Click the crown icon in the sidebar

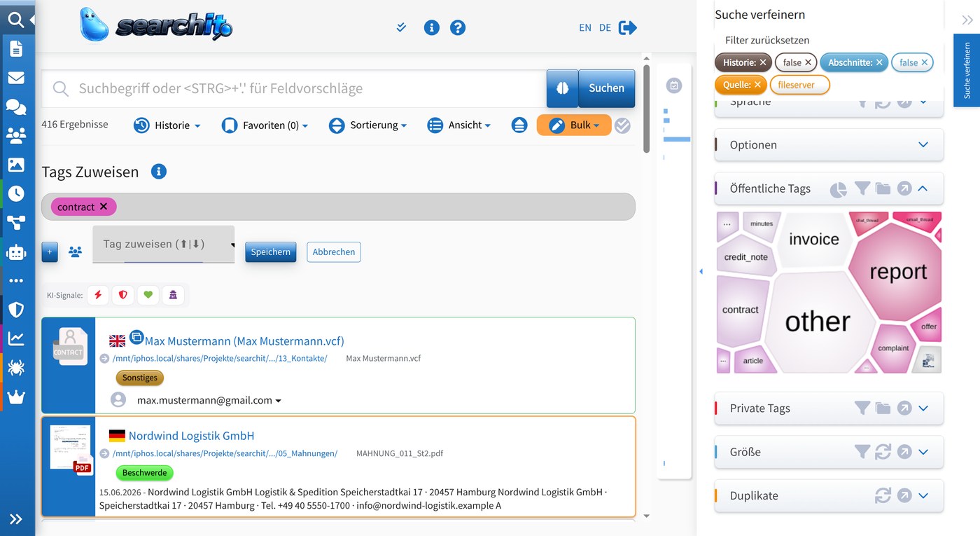15,397
